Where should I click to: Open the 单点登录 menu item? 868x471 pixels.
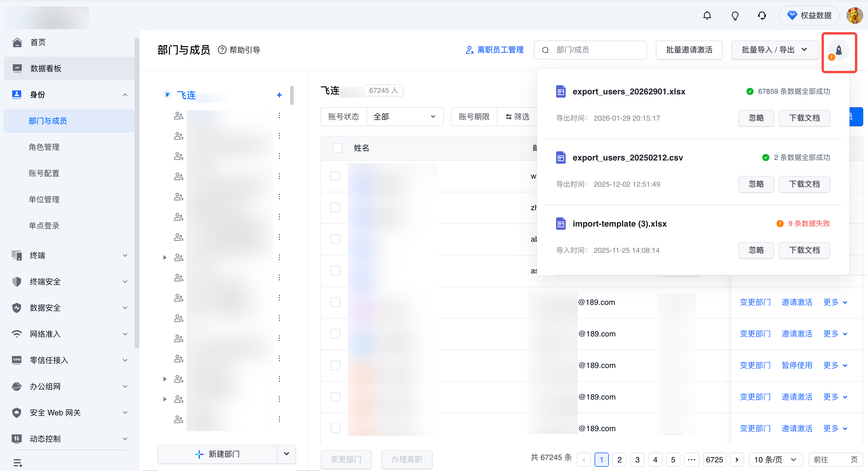tap(69, 226)
